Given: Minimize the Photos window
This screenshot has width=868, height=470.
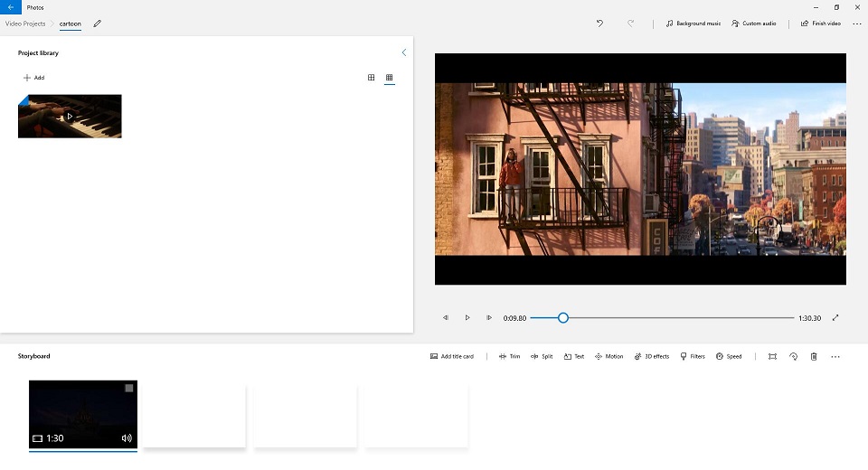Looking at the screenshot, I should (816, 7).
